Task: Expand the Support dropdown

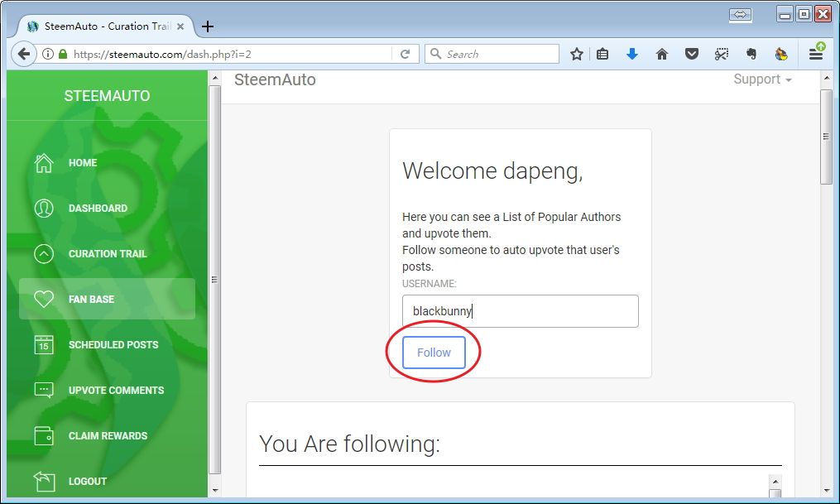Action: pos(762,79)
